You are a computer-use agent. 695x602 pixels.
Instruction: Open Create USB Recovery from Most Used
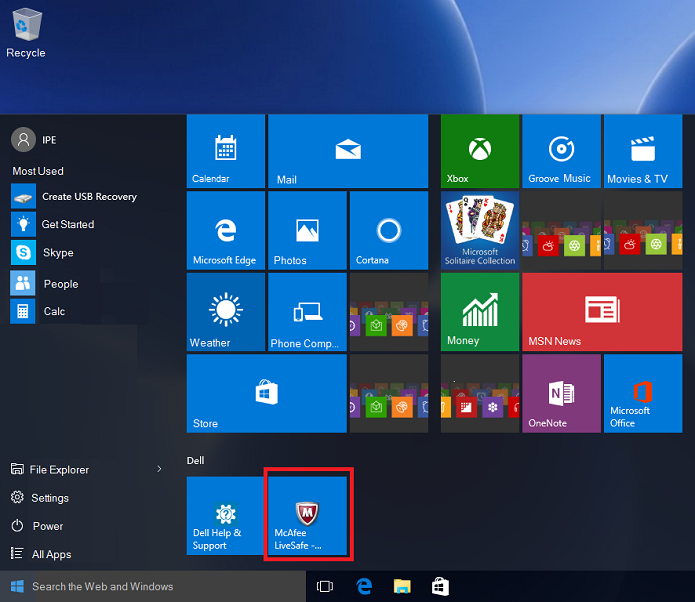coord(74,196)
